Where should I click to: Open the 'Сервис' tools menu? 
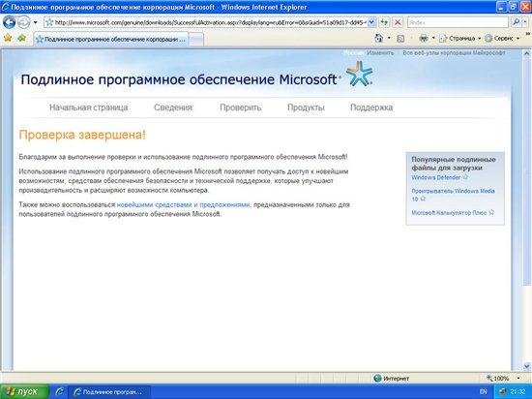pos(502,39)
